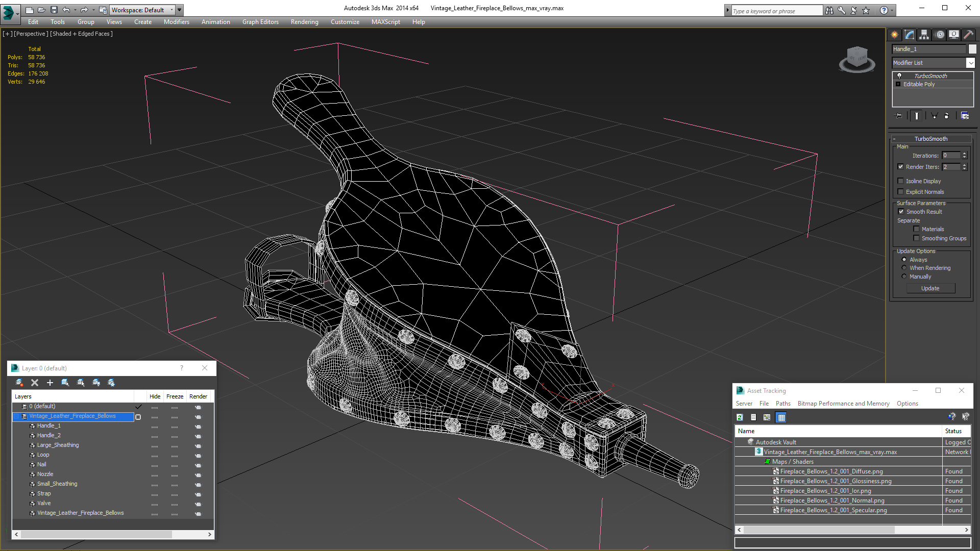Click the Pin Stack icon
The height and width of the screenshot is (551, 980).
(x=899, y=116)
